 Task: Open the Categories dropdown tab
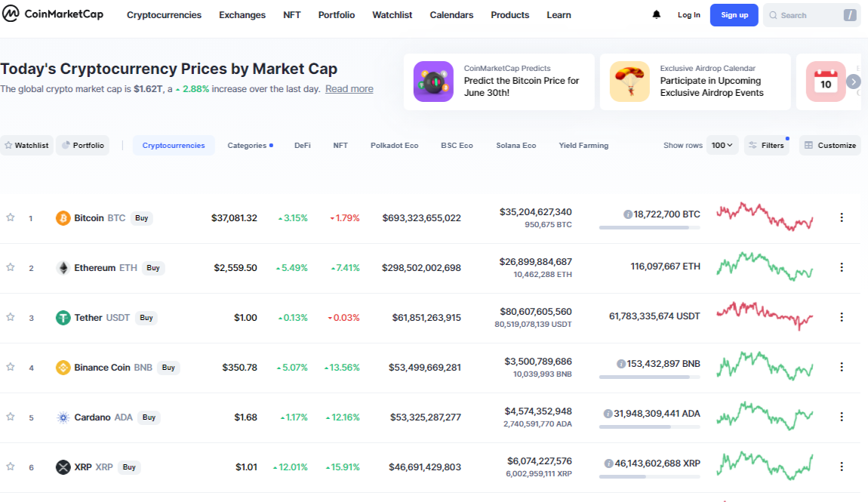click(x=251, y=145)
